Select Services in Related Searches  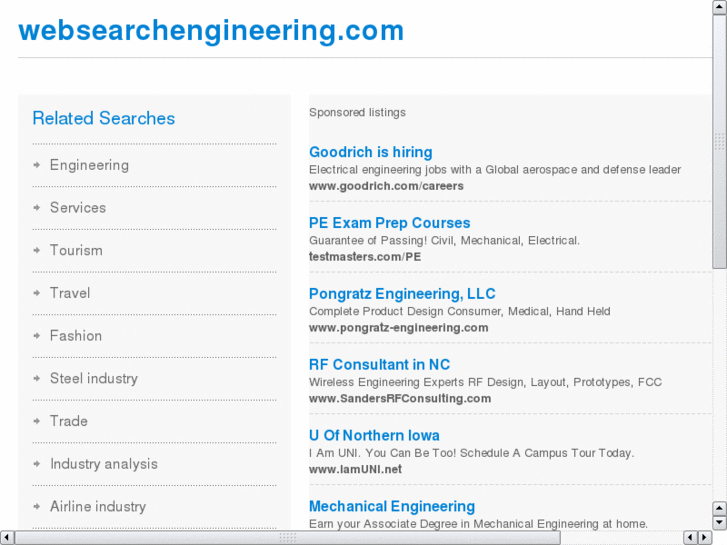77,208
